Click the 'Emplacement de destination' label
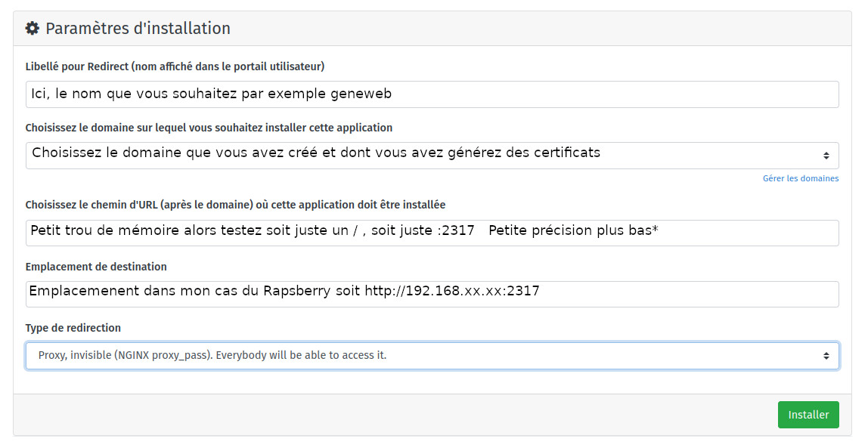The width and height of the screenshot is (868, 448). [x=96, y=267]
